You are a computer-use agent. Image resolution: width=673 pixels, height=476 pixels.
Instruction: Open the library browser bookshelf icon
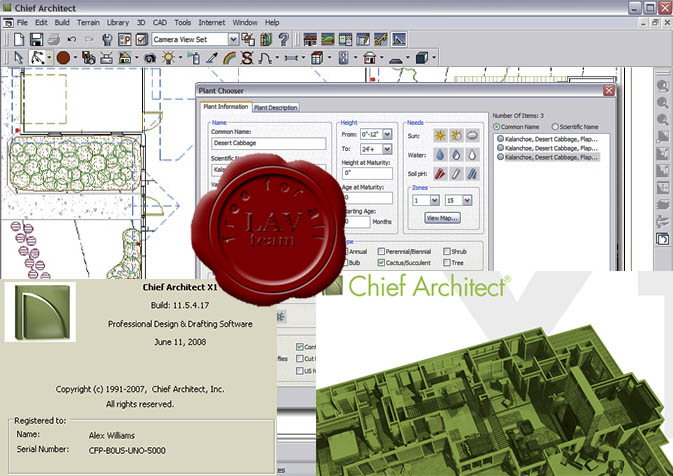click(266, 39)
